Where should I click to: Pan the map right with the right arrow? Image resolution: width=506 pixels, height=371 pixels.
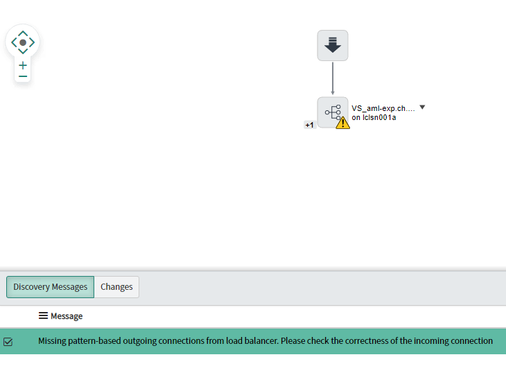[32, 42]
